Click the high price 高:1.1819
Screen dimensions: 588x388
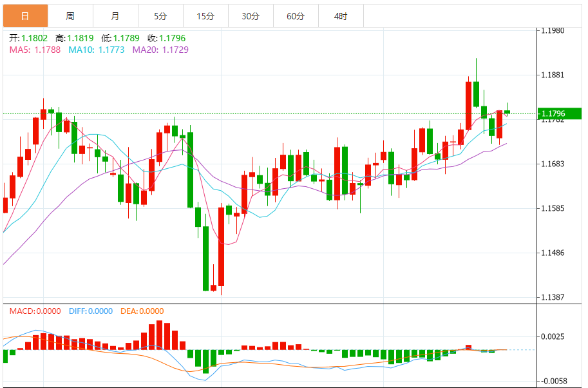74,38
